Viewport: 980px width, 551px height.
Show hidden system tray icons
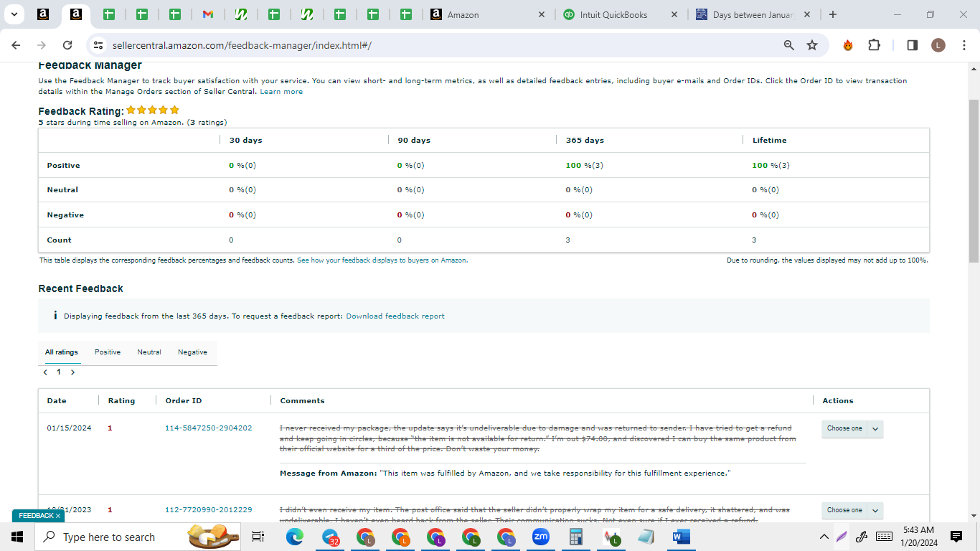point(824,537)
